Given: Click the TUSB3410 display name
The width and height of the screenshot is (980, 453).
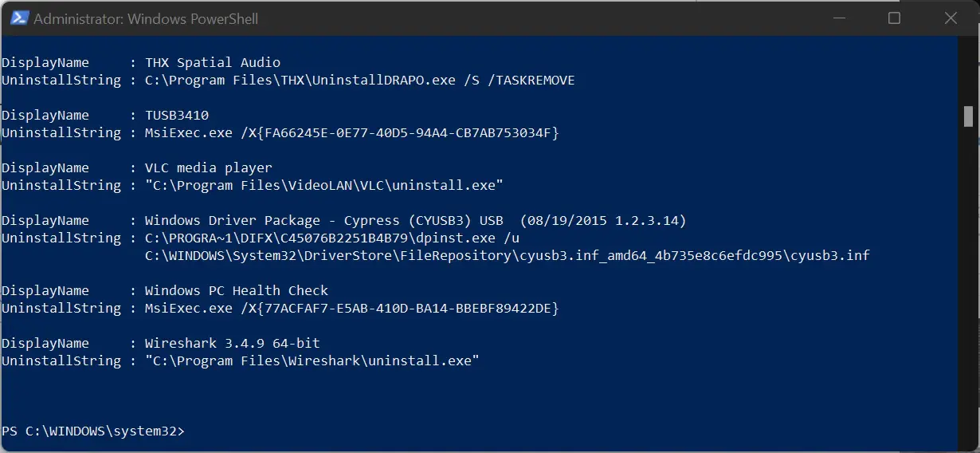Looking at the screenshot, I should pos(177,115).
